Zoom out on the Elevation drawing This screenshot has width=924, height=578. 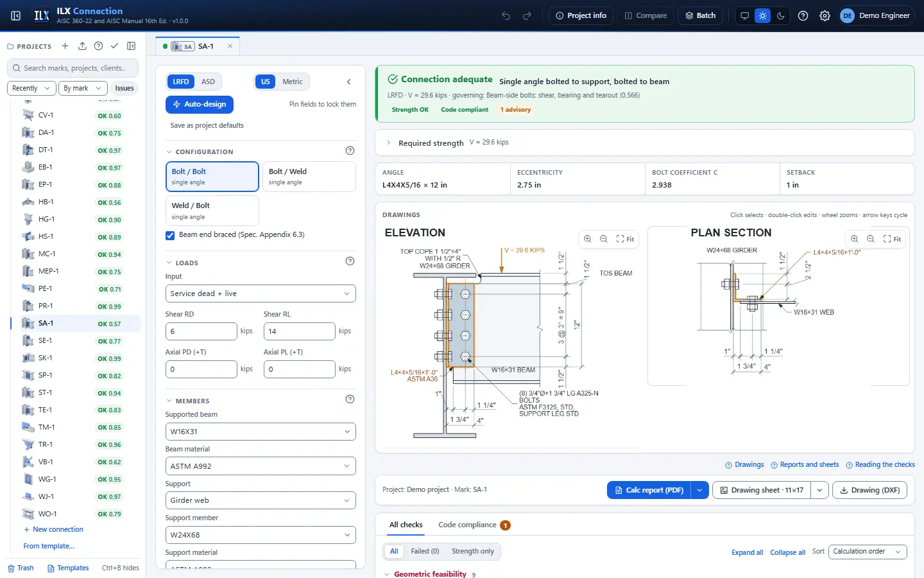tap(604, 239)
